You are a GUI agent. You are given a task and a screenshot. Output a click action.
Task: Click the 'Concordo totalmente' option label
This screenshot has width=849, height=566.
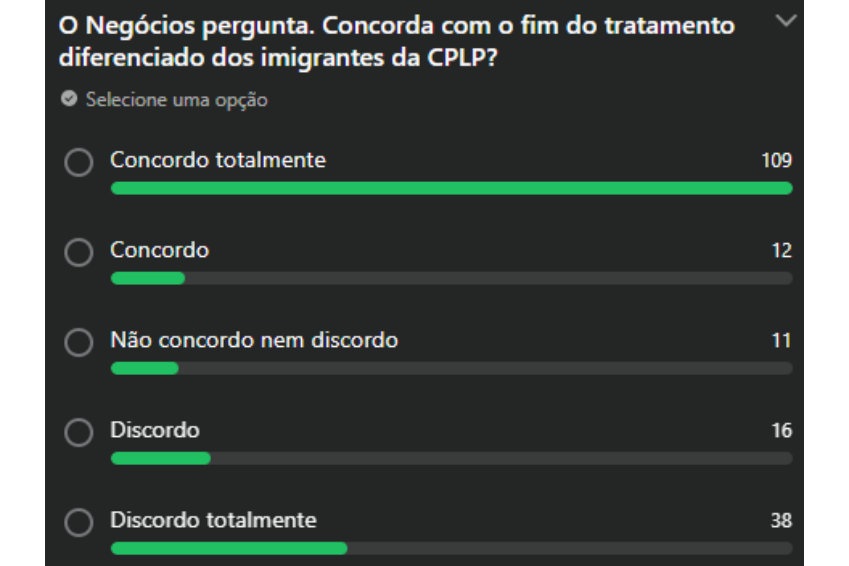tap(218, 160)
